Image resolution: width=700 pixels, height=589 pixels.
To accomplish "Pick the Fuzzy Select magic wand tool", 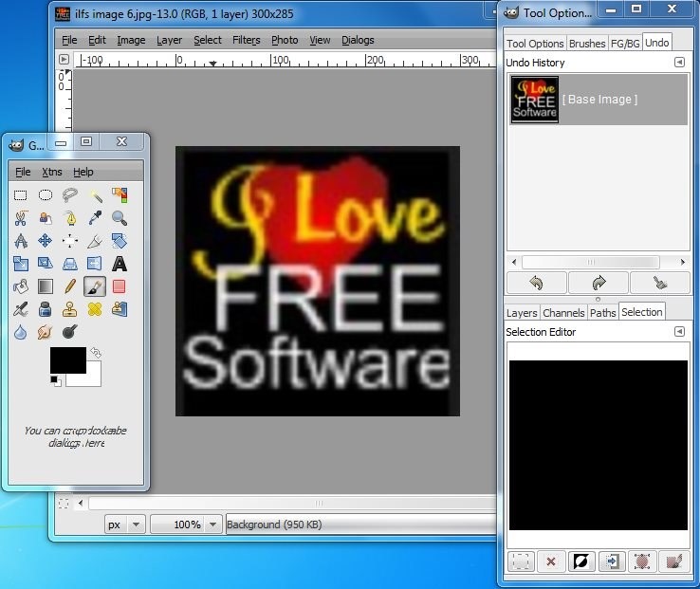I will tap(95, 195).
